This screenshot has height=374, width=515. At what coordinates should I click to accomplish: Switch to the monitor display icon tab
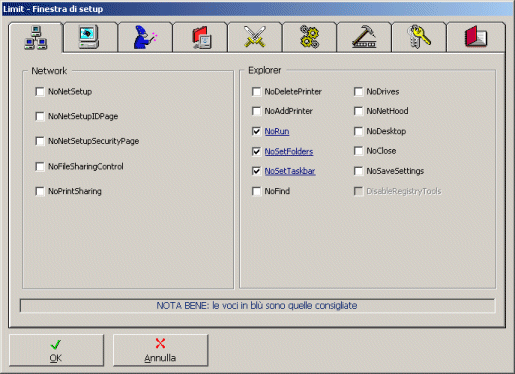tap(90, 37)
